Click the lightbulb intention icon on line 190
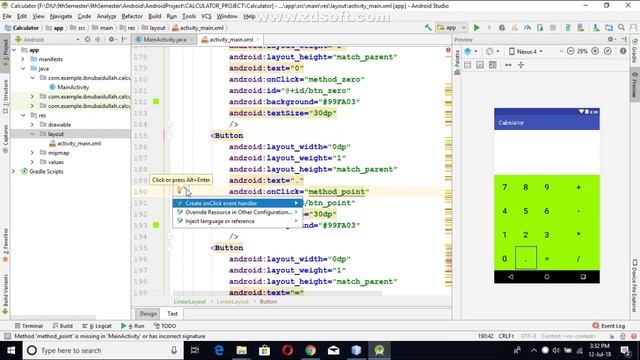 179,190
